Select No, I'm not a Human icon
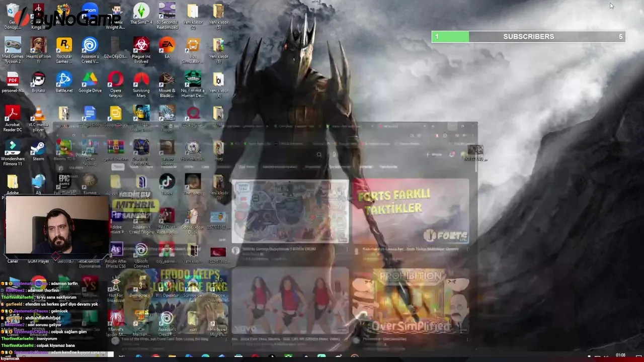This screenshot has height=362, width=644. pyautogui.click(x=193, y=84)
